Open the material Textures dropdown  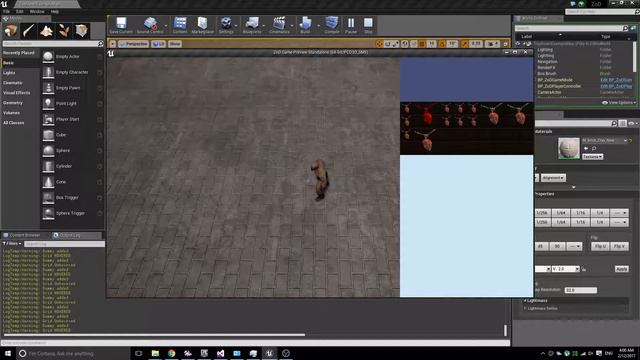pos(592,157)
